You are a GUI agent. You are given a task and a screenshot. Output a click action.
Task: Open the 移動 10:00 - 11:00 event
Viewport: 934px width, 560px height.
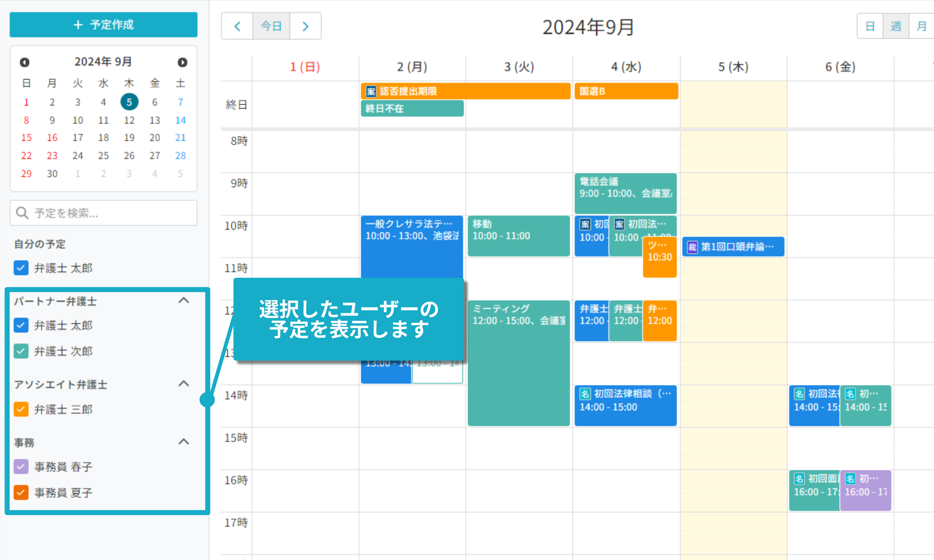(x=519, y=236)
